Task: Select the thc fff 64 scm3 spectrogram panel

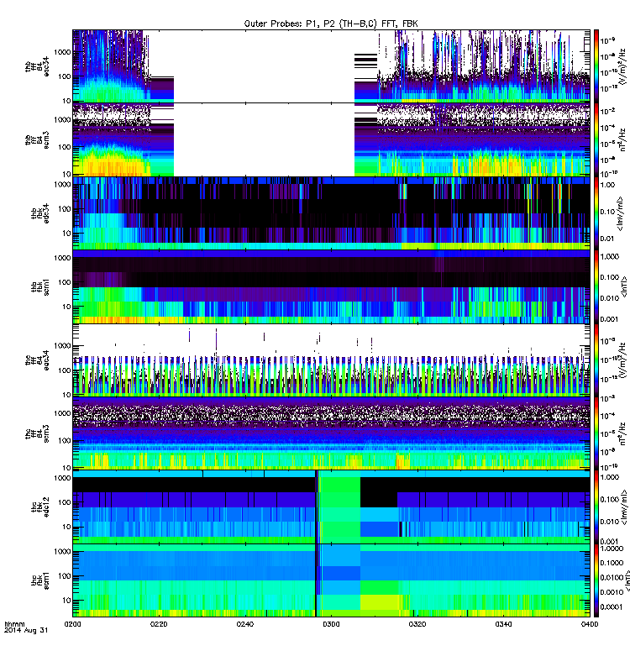Action: click(x=331, y=433)
